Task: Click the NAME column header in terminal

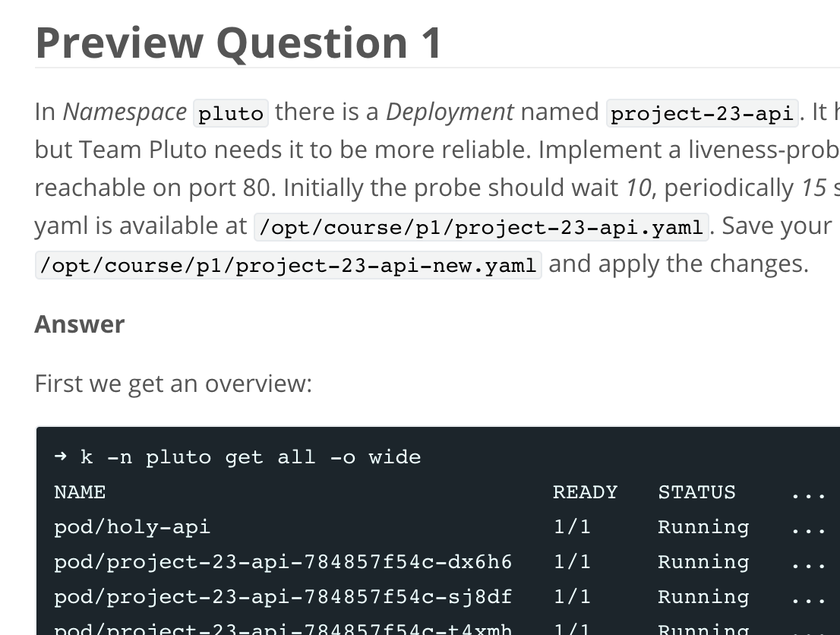Action: 80,492
